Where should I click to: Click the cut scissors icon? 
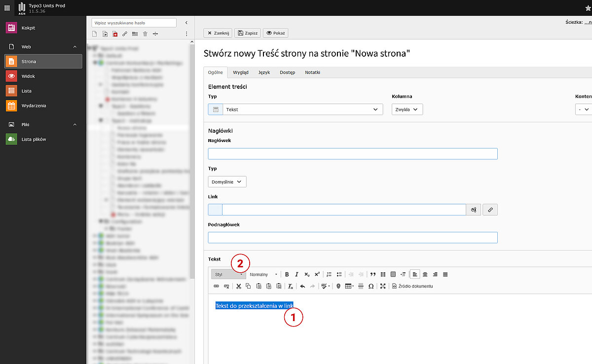point(238,286)
